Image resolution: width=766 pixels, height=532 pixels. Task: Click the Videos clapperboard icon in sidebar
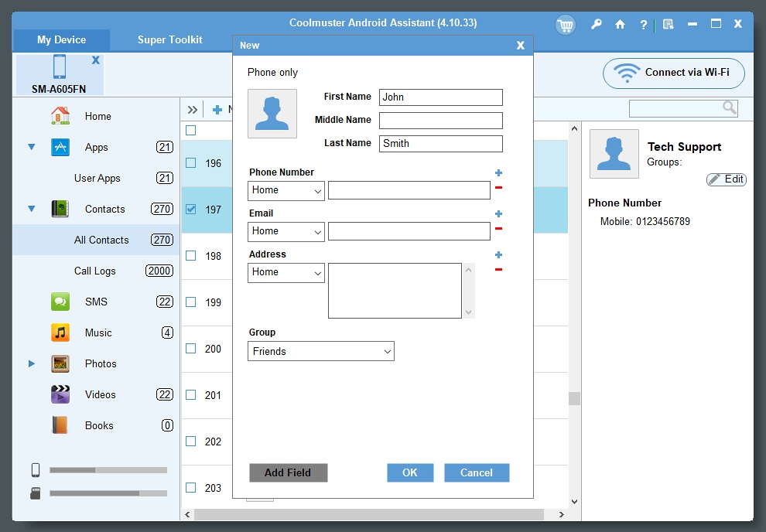tap(60, 394)
